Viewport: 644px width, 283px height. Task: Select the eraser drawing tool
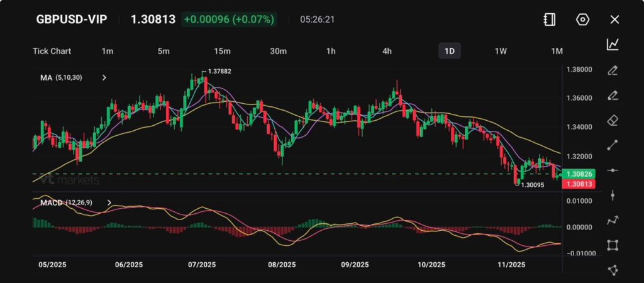click(613, 120)
